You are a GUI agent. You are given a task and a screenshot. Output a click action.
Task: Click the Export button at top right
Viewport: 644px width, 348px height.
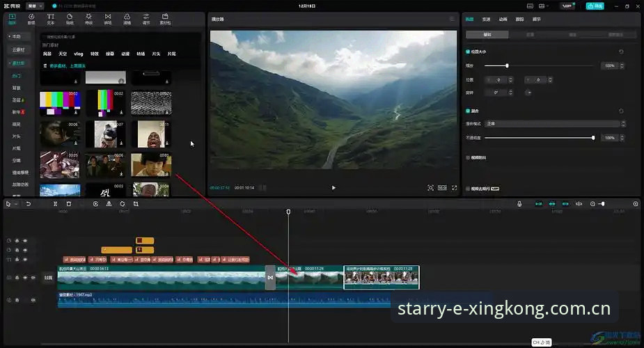click(595, 6)
